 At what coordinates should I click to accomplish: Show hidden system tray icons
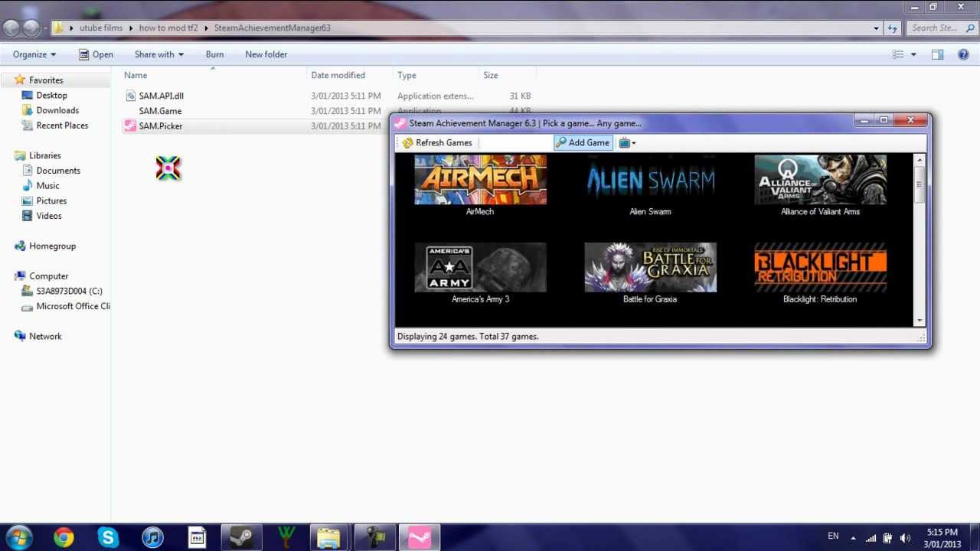click(x=854, y=537)
